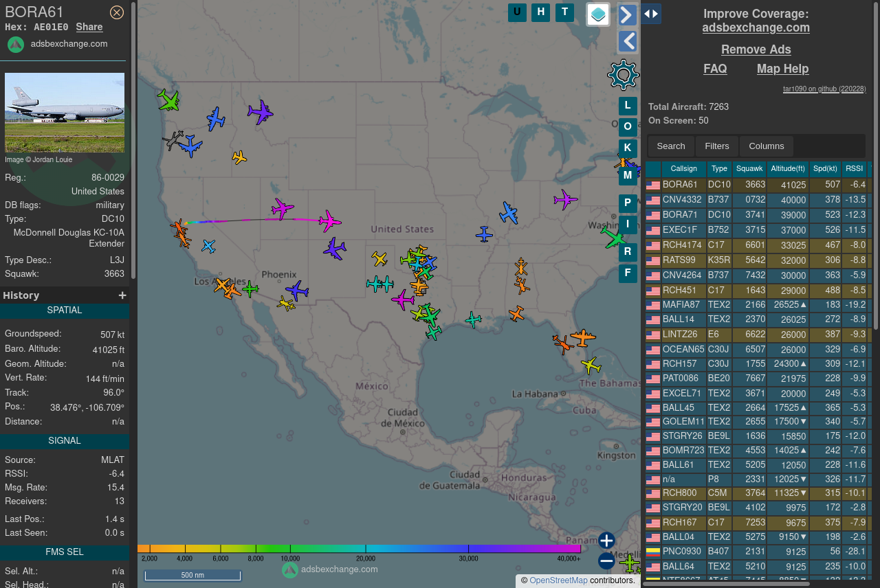Select the EXEC1F callsign row

click(758, 230)
